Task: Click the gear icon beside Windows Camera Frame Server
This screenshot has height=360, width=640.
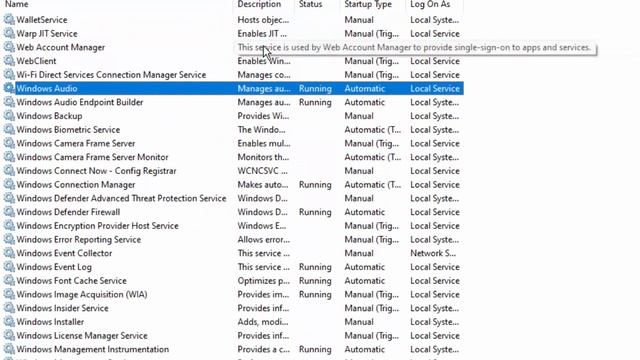Action: (9, 143)
